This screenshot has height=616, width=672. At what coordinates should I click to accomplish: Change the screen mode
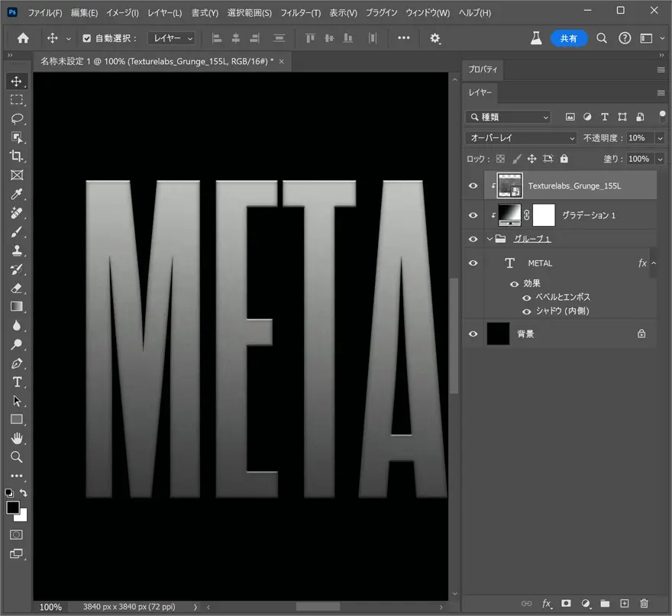point(16,553)
